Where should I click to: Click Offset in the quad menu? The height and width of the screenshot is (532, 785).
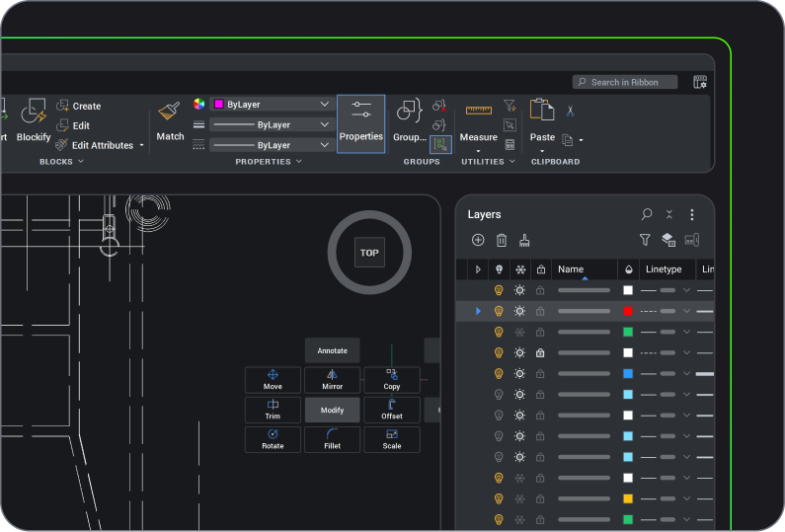pyautogui.click(x=392, y=410)
